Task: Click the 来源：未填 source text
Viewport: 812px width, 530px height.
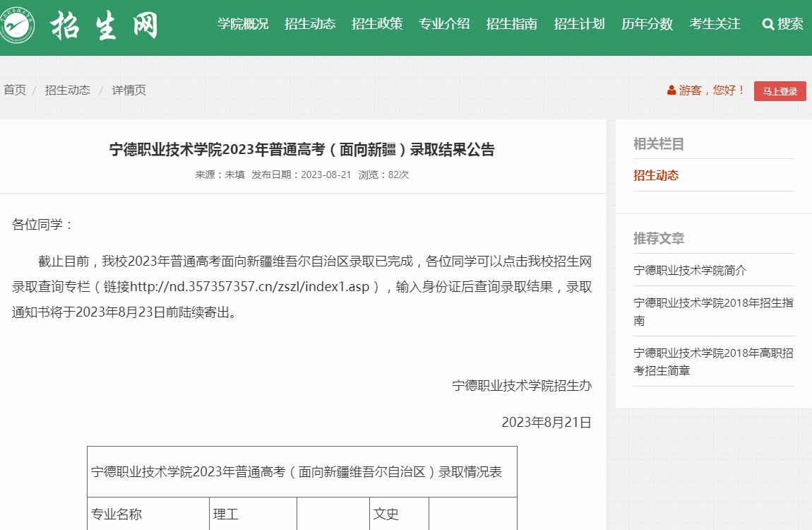Action: (220, 175)
